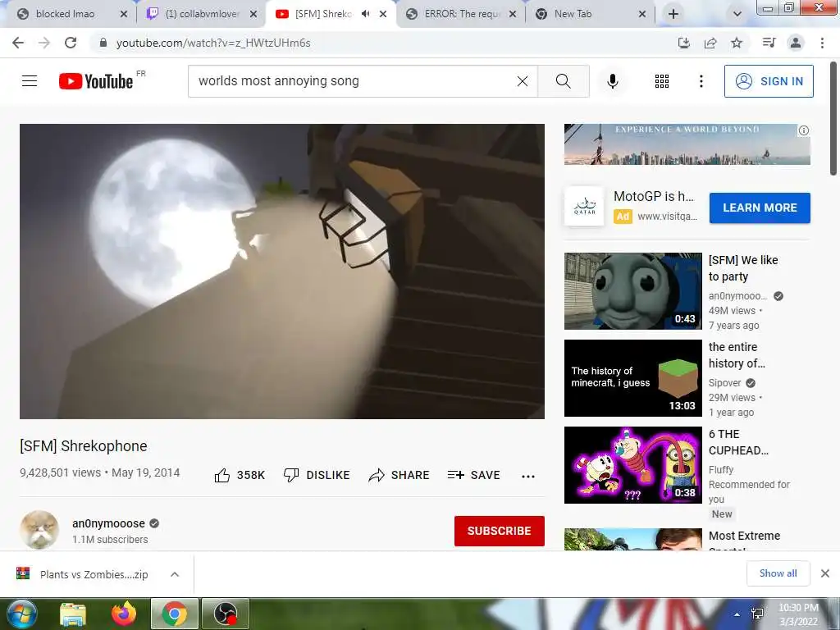The width and height of the screenshot is (840, 630).
Task: Open Chrome profile avatar
Action: pos(796,43)
